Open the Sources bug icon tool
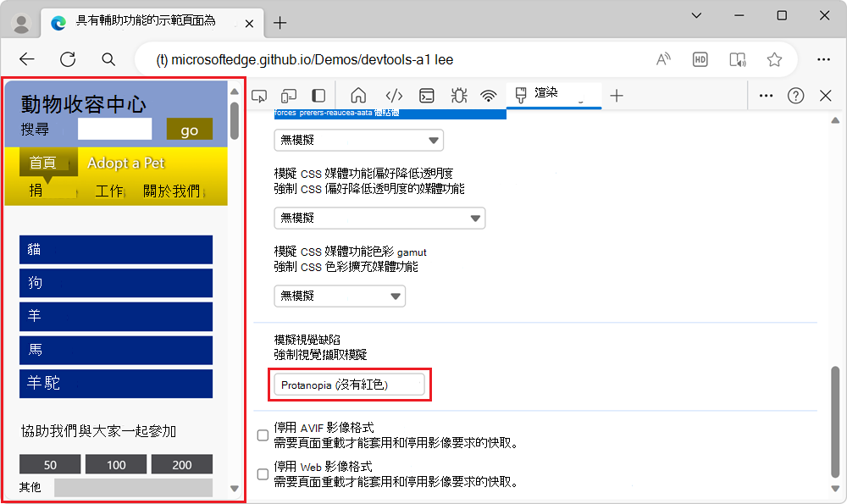The height and width of the screenshot is (504, 847). click(x=459, y=96)
